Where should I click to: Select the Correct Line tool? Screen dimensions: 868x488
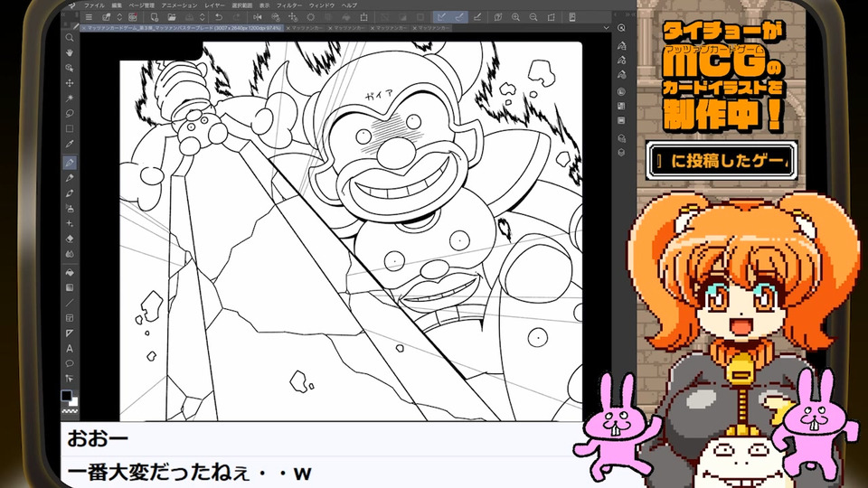click(x=70, y=379)
